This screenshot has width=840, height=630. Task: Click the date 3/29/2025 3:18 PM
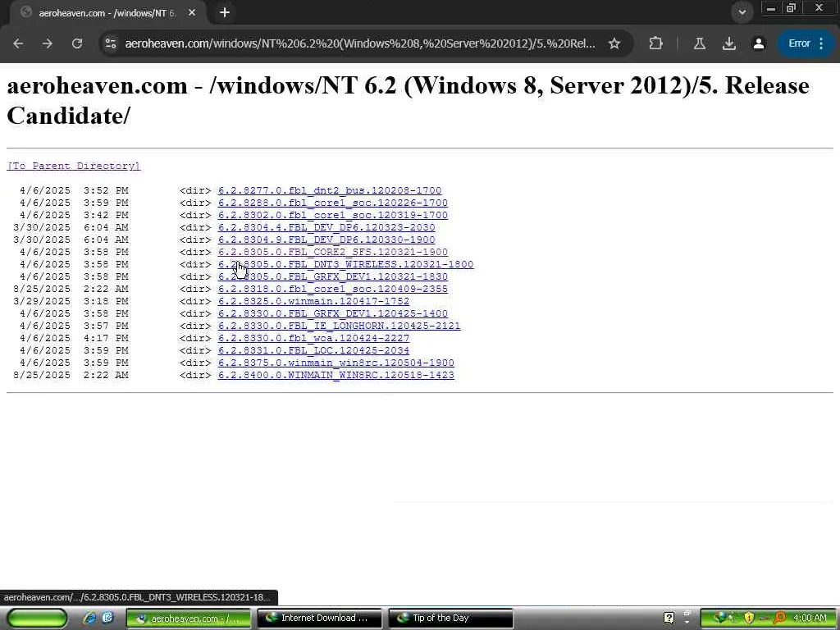pyautogui.click(x=71, y=301)
